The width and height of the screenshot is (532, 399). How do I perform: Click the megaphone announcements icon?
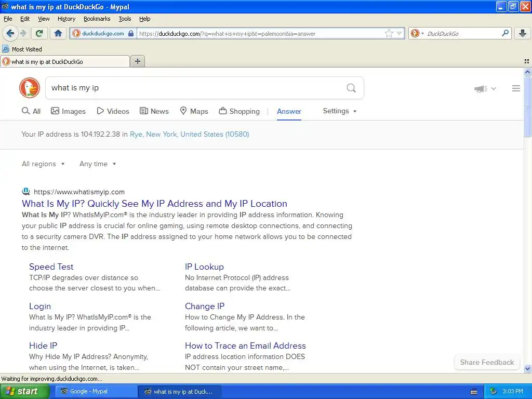click(x=481, y=89)
